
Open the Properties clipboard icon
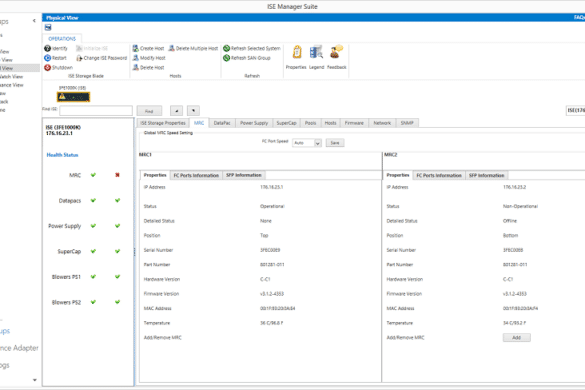[297, 52]
